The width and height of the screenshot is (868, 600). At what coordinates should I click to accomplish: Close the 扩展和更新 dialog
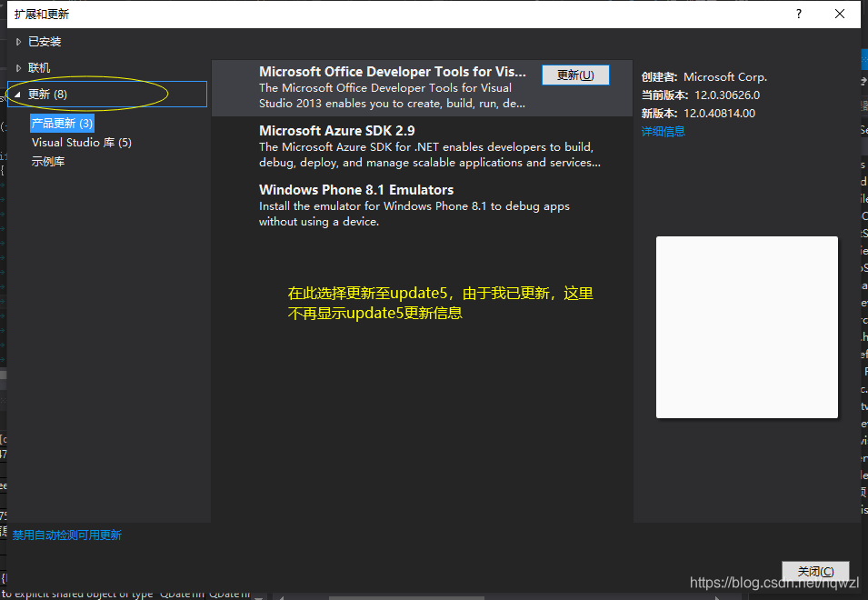pos(839,14)
